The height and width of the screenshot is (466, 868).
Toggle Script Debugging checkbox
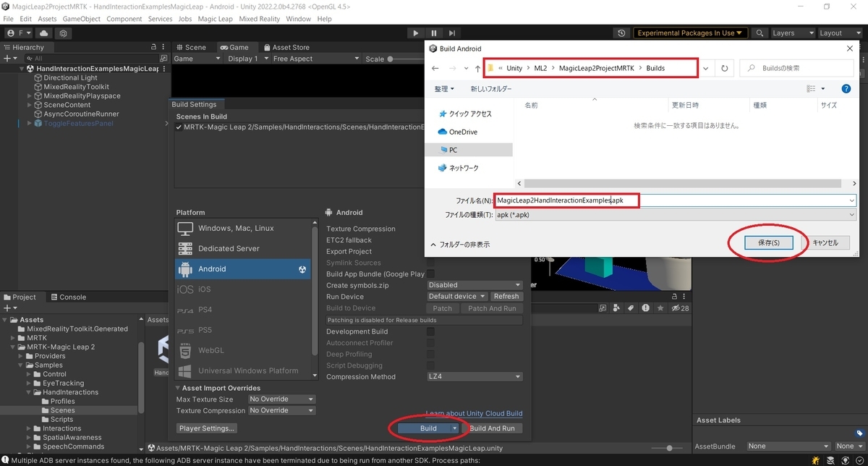coord(431,365)
